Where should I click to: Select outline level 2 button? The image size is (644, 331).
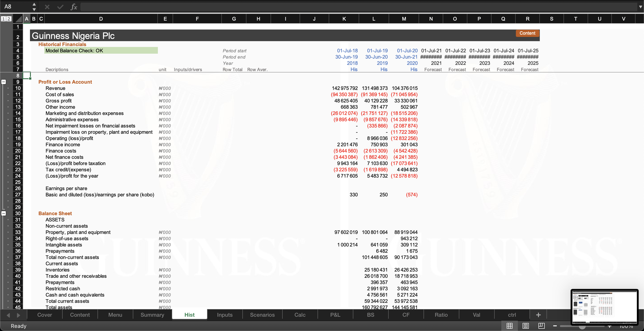[9, 19]
